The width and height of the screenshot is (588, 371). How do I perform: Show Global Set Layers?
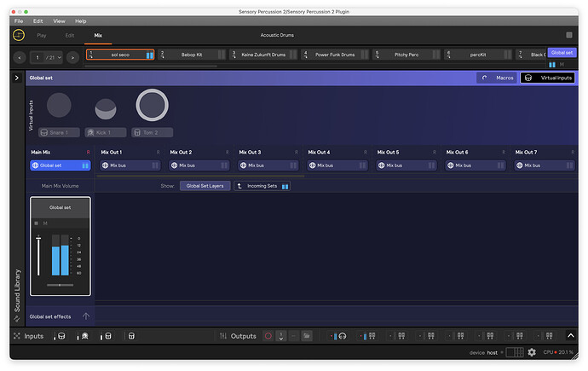coord(205,185)
